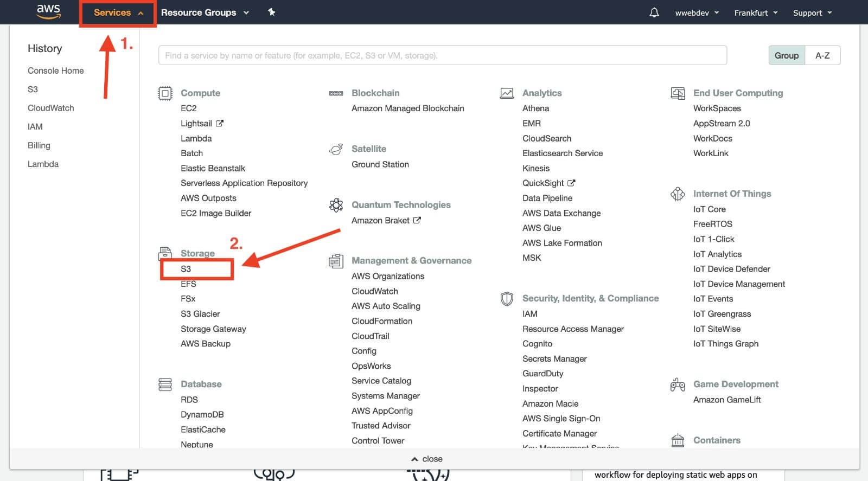This screenshot has height=481, width=868.
Task: Click the AWS logo home icon
Action: pyautogui.click(x=48, y=12)
